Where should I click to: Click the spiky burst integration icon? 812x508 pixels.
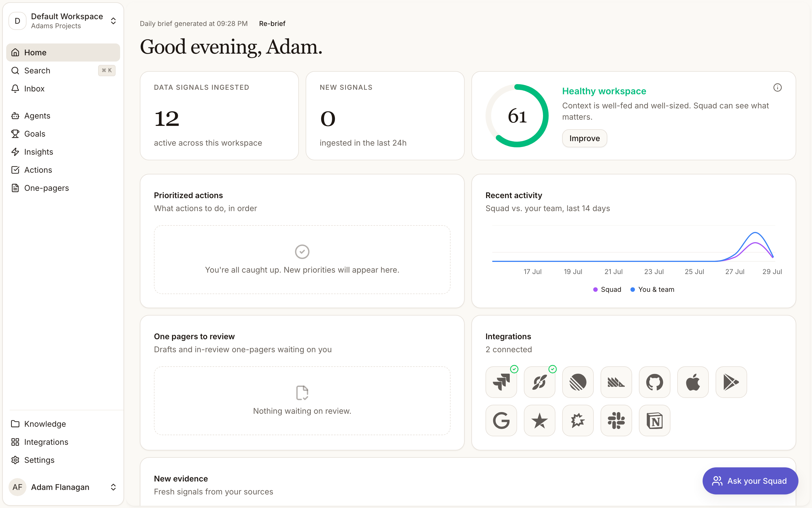coord(578,420)
